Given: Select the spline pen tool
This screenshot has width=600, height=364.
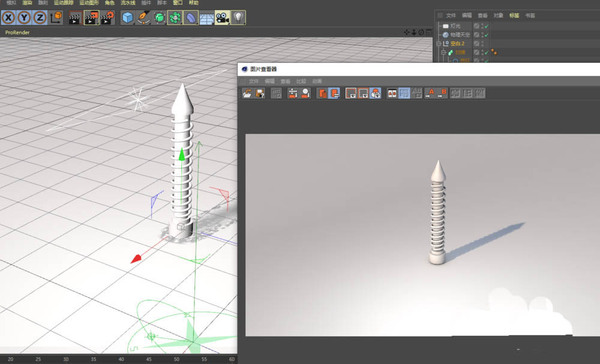Looking at the screenshot, I should [143, 17].
